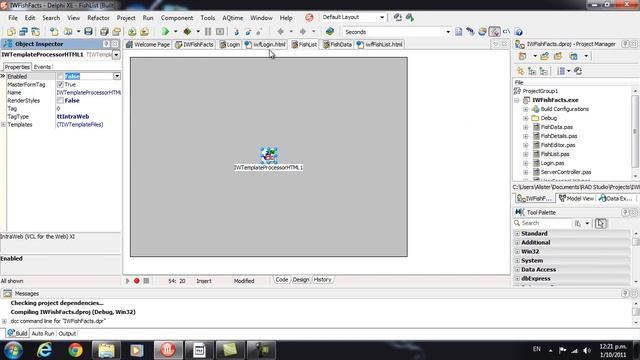Click the Run Without Debugging diamond icon
This screenshot has width=640, height=360.
tap(187, 31)
